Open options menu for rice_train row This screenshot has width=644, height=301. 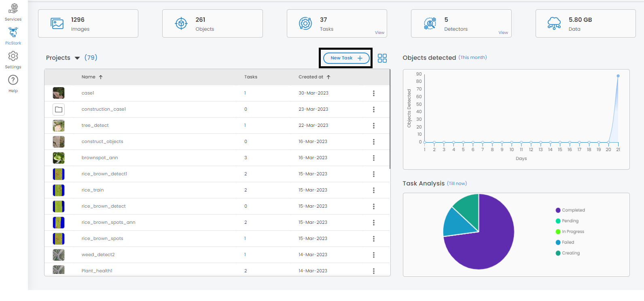point(373,190)
